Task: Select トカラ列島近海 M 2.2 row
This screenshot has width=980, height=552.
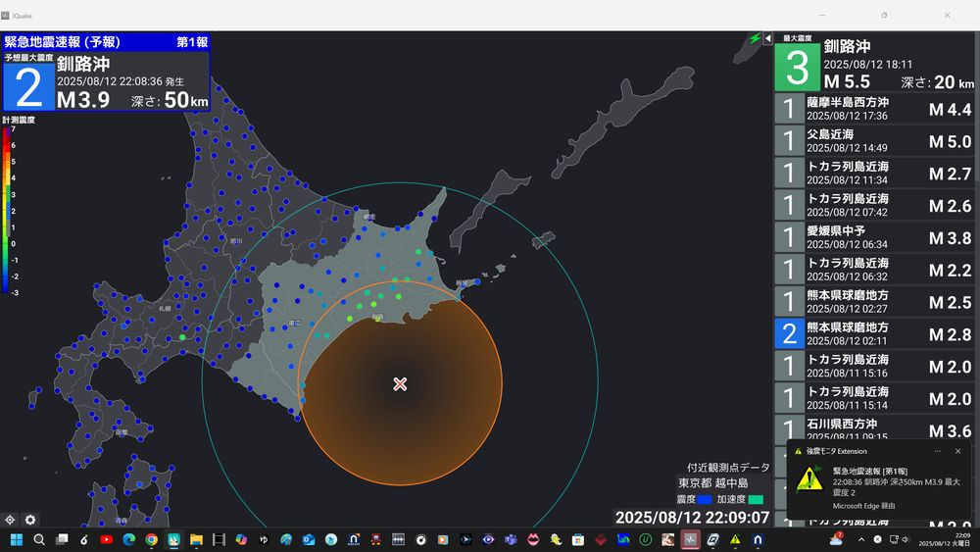Action: pos(875,270)
